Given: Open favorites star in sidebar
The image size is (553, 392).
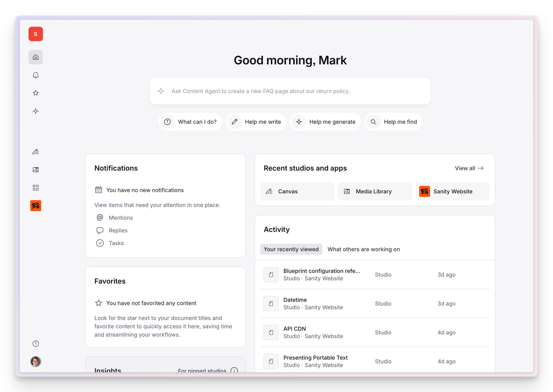Looking at the screenshot, I should tap(35, 93).
